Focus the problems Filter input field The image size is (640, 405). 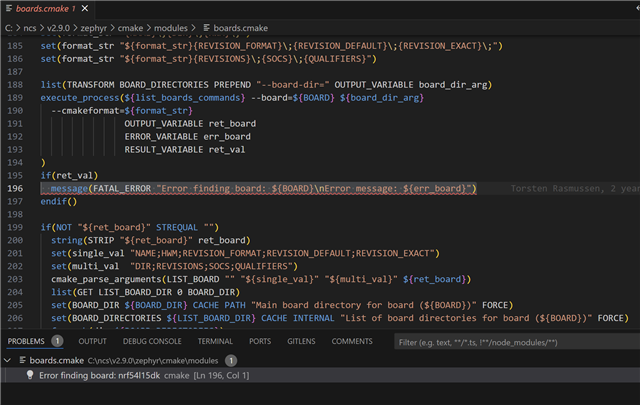pos(517,343)
